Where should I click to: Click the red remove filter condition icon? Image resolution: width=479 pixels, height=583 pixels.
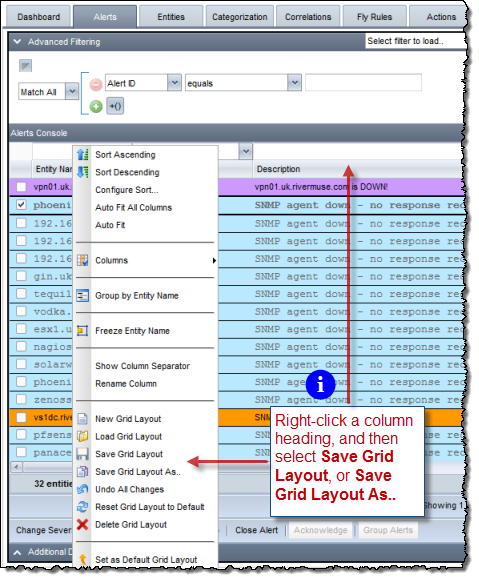96,84
